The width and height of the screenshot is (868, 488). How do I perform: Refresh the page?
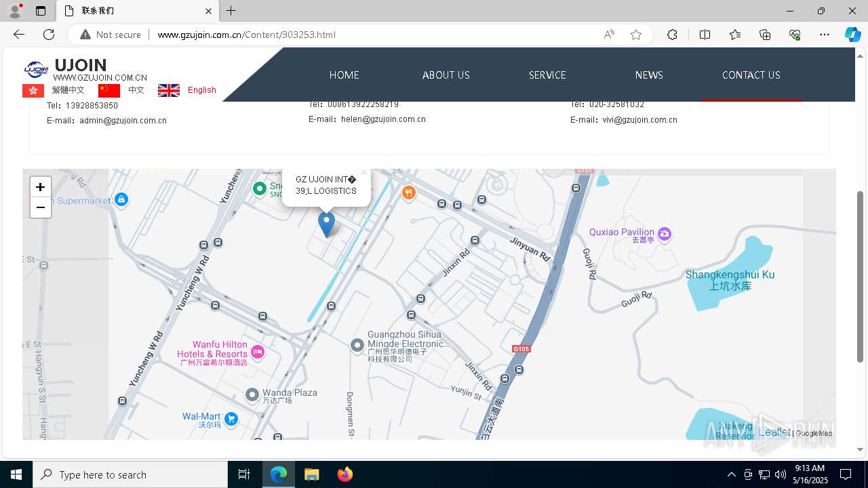(x=49, y=35)
